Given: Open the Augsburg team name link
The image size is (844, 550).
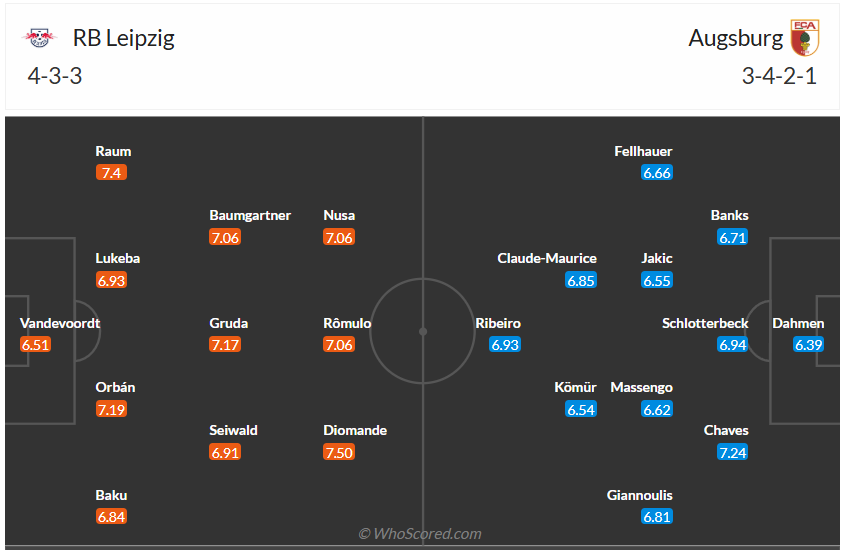Looking at the screenshot, I should point(736,38).
